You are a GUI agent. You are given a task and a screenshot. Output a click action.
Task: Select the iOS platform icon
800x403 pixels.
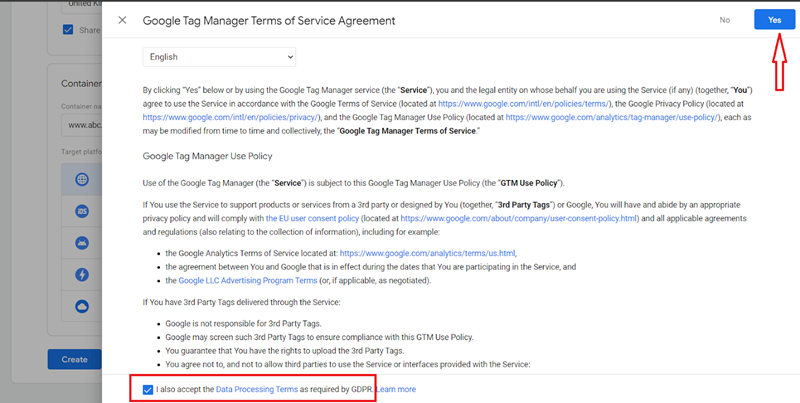(82, 211)
